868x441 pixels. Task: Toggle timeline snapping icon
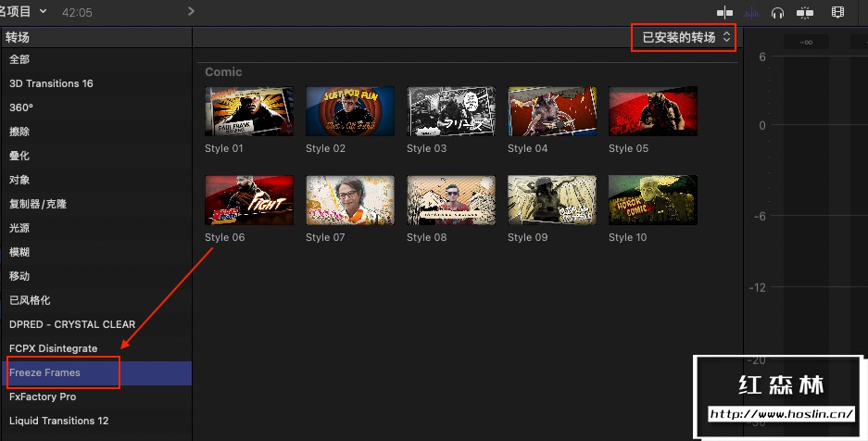click(804, 12)
